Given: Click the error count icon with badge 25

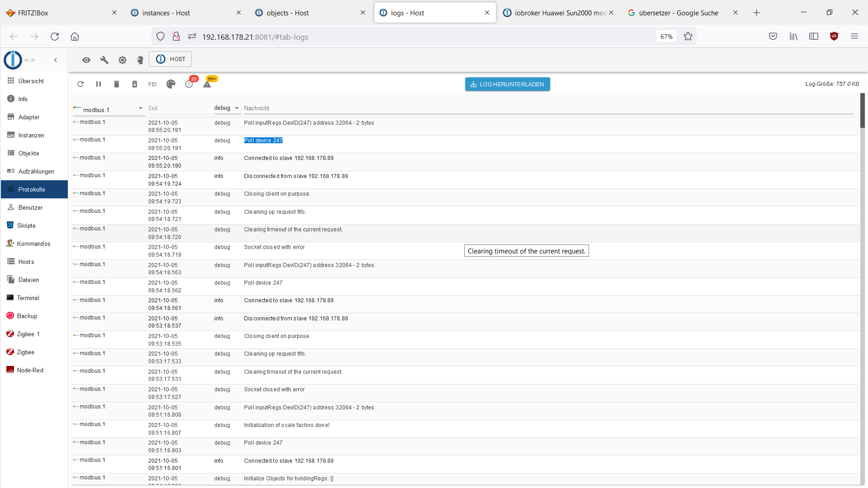Looking at the screenshot, I should pyautogui.click(x=189, y=84).
